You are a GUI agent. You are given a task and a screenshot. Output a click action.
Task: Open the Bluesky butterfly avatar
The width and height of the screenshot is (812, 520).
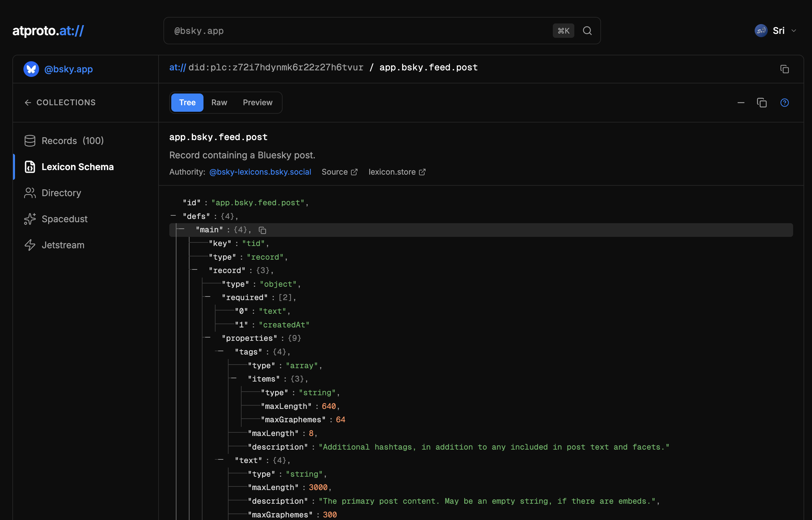31,69
